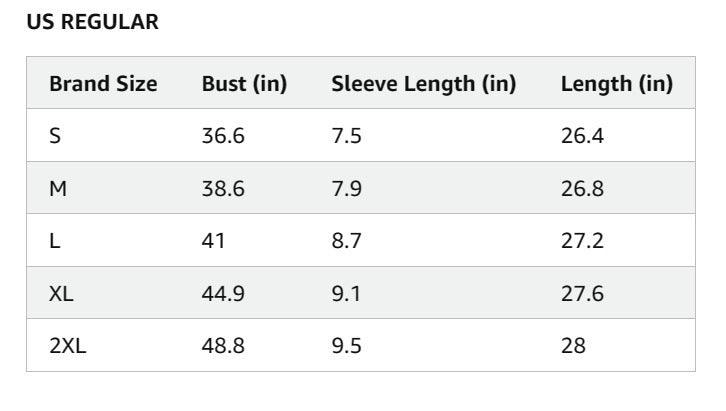
Task: Click the 36.6 bust value
Action: click(223, 136)
